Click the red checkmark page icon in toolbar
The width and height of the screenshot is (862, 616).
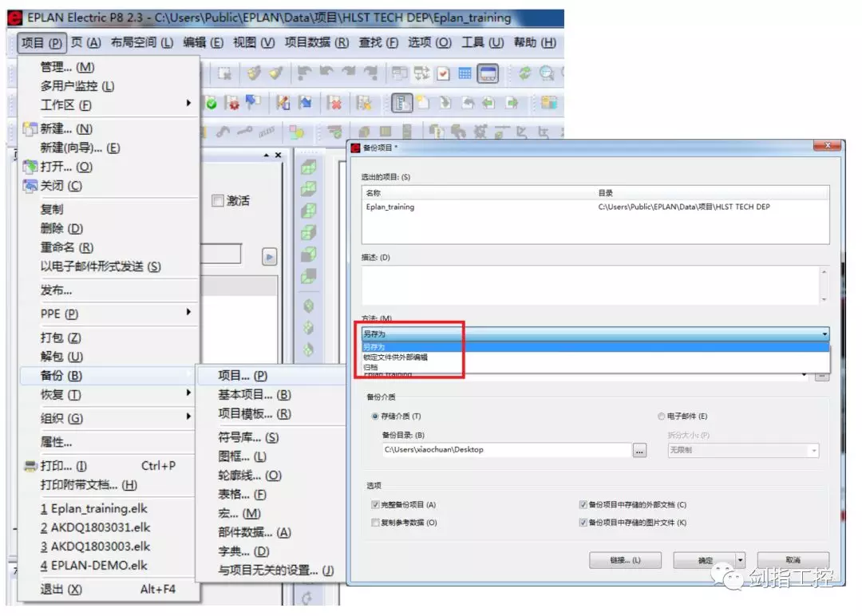[x=443, y=73]
